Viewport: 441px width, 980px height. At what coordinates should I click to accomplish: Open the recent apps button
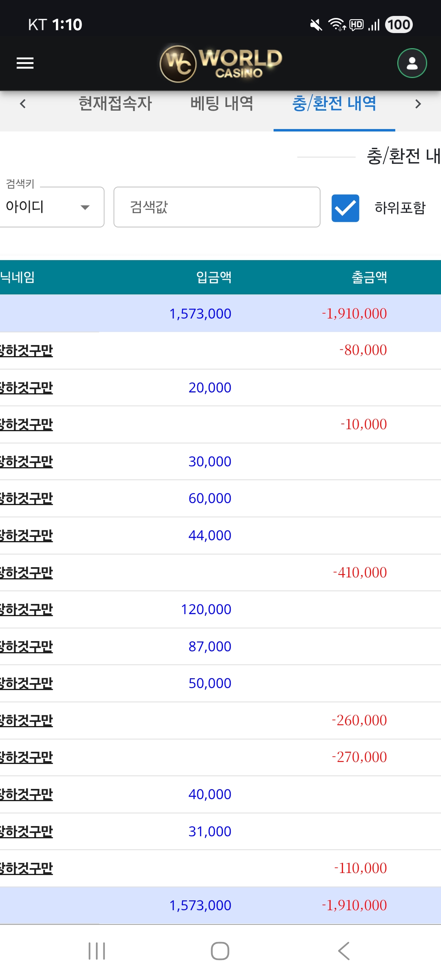(x=97, y=951)
